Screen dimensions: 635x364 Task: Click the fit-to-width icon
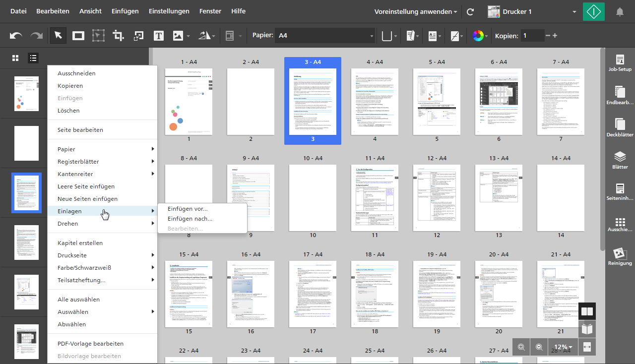pos(587,347)
